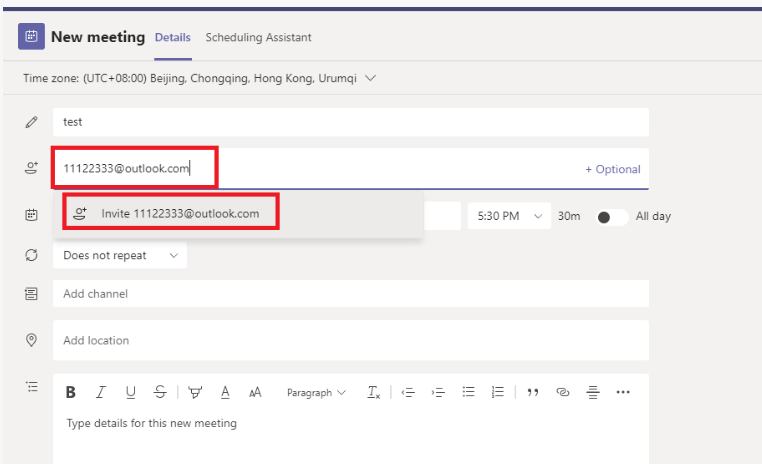Clear all formatting
The width and height of the screenshot is (762, 464).
coord(373,392)
